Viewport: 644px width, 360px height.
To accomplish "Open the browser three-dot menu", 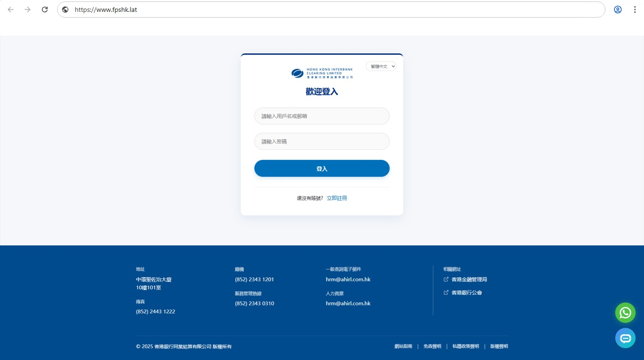I will coord(634,10).
